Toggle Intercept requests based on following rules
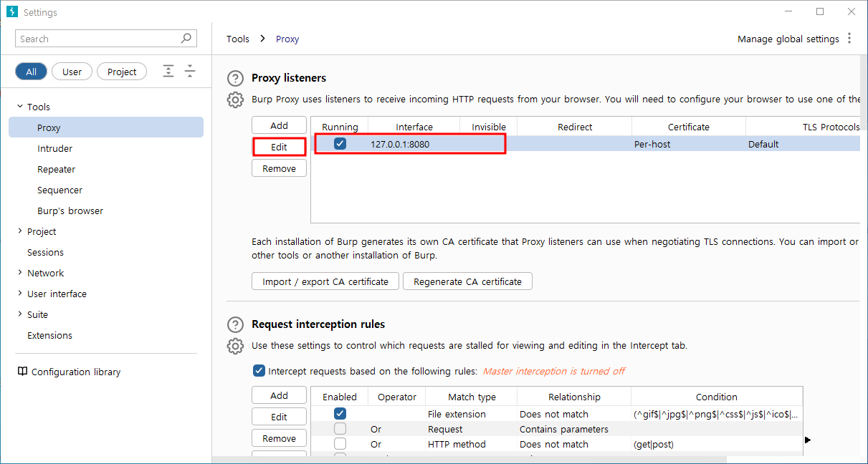The image size is (868, 464). (x=259, y=371)
